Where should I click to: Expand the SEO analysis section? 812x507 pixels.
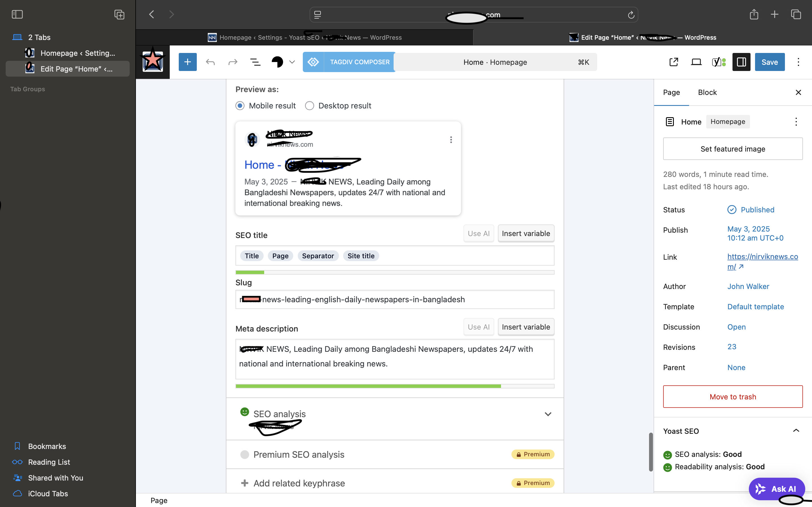tap(548, 414)
